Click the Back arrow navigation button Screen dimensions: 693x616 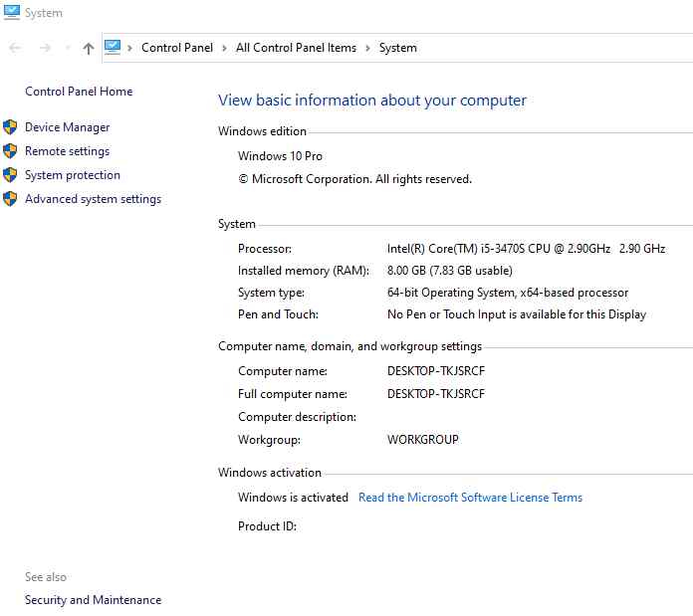16,48
